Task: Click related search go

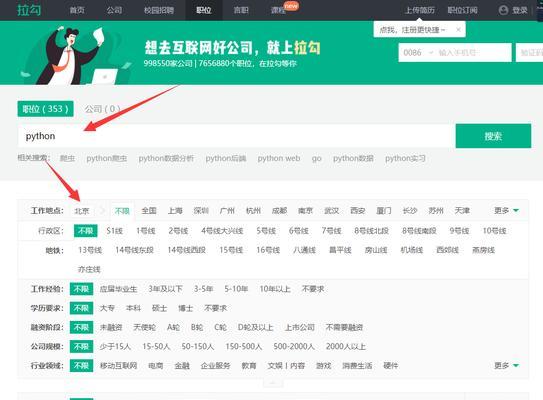Action: [317, 159]
